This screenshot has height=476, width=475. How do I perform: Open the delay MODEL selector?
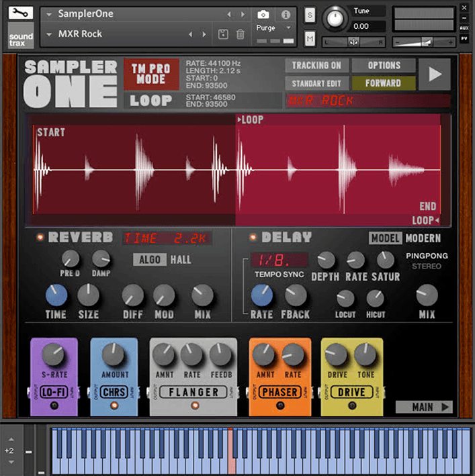click(386, 238)
